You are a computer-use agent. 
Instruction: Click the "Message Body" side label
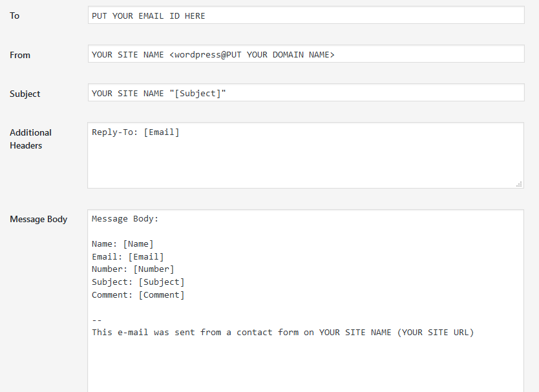39,219
